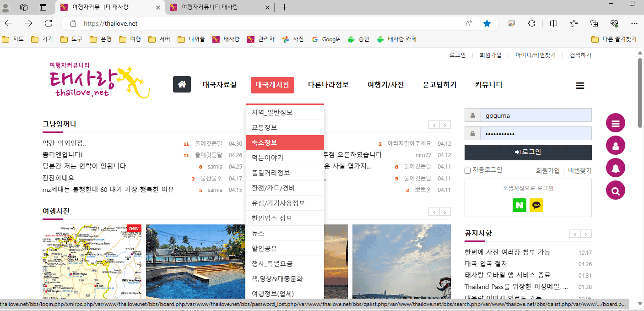Enable the 자동로그인 checkbox

click(467, 171)
